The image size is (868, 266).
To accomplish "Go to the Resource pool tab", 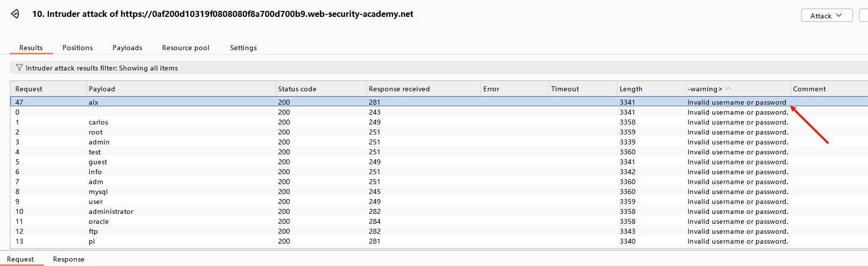I will (x=185, y=48).
